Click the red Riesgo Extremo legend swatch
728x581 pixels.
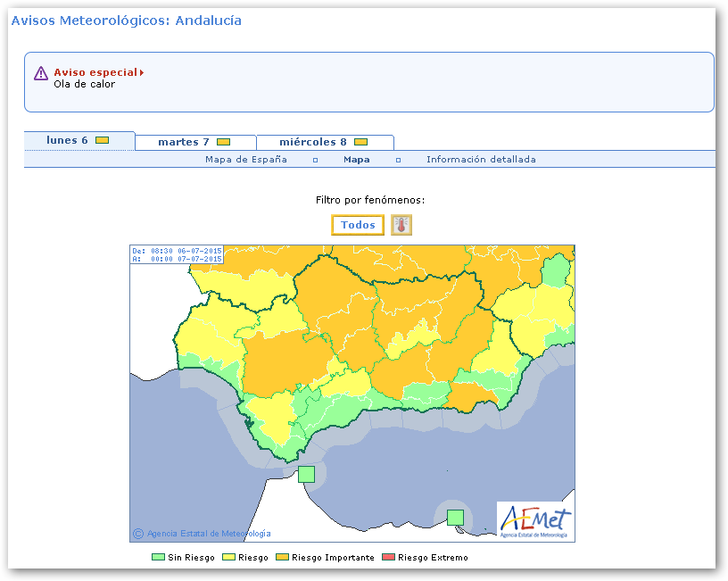pyautogui.click(x=388, y=558)
